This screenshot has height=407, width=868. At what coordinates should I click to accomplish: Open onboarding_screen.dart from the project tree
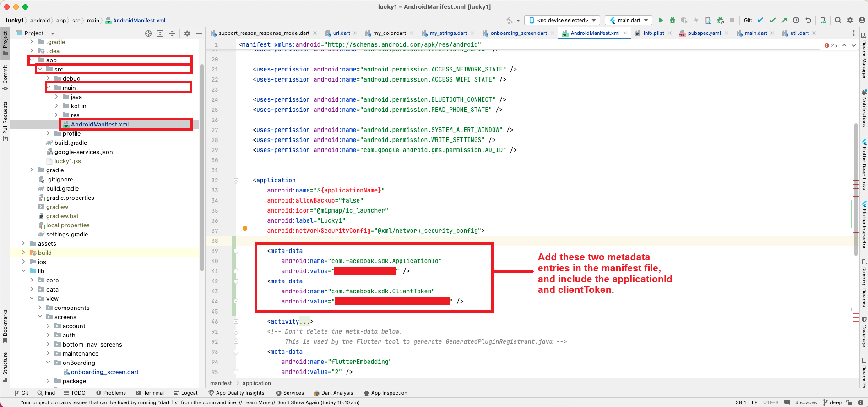point(104,372)
